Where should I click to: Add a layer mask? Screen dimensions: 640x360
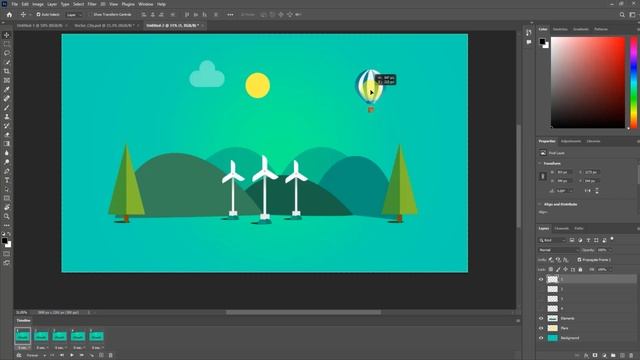(595, 356)
